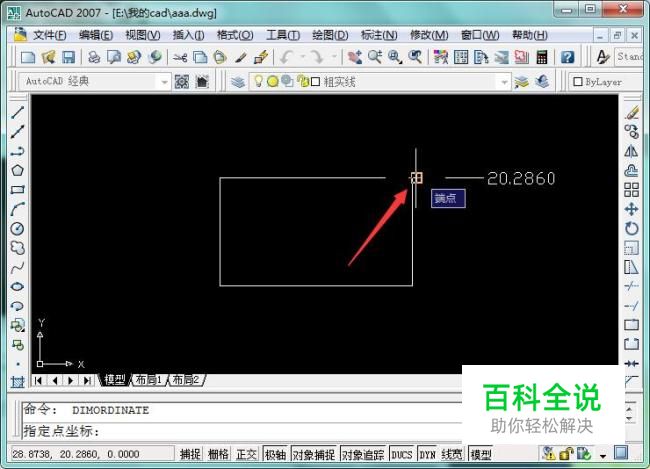Toggle the 对象追踪 object tracking button

363,454
